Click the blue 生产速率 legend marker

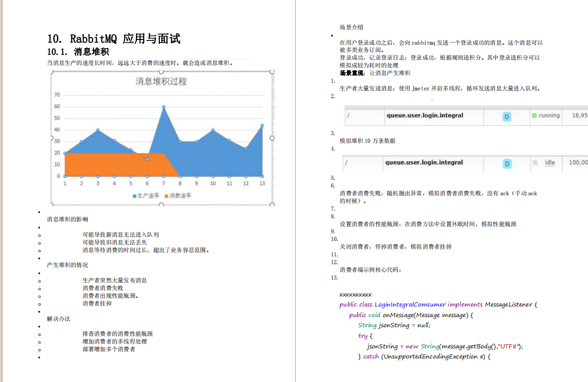coord(133,196)
